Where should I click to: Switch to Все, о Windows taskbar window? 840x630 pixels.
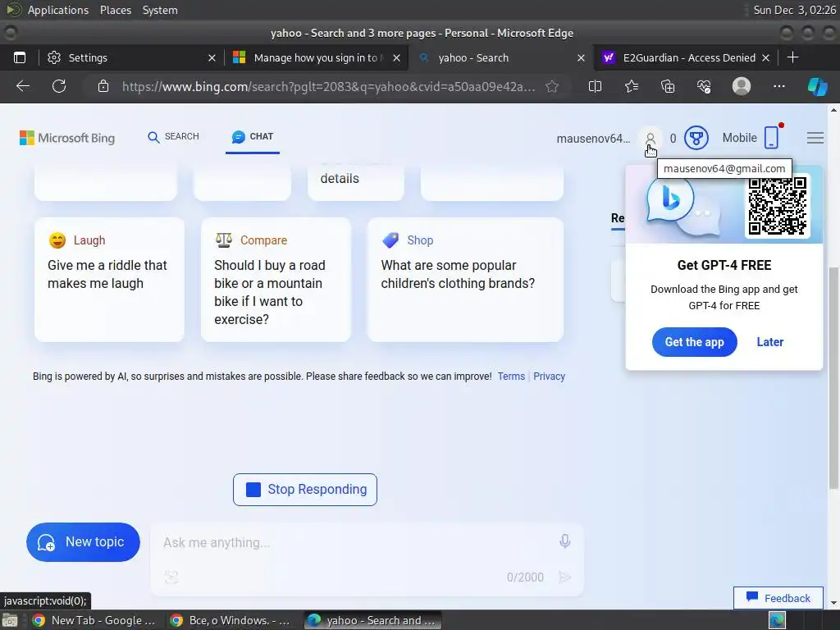[x=231, y=620]
